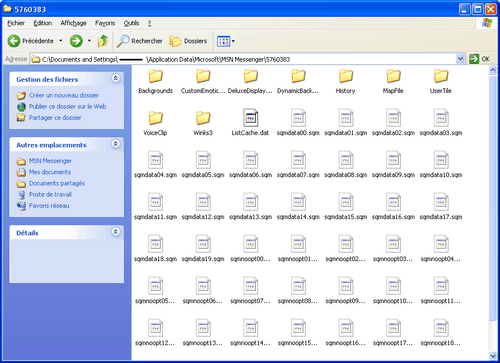Collapse the Détails panel chevron

116,232
